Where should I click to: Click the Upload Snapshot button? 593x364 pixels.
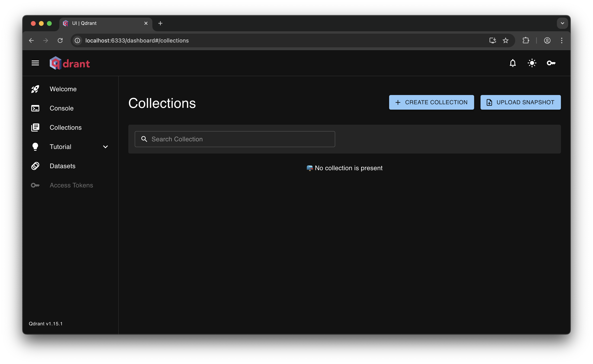point(521,102)
